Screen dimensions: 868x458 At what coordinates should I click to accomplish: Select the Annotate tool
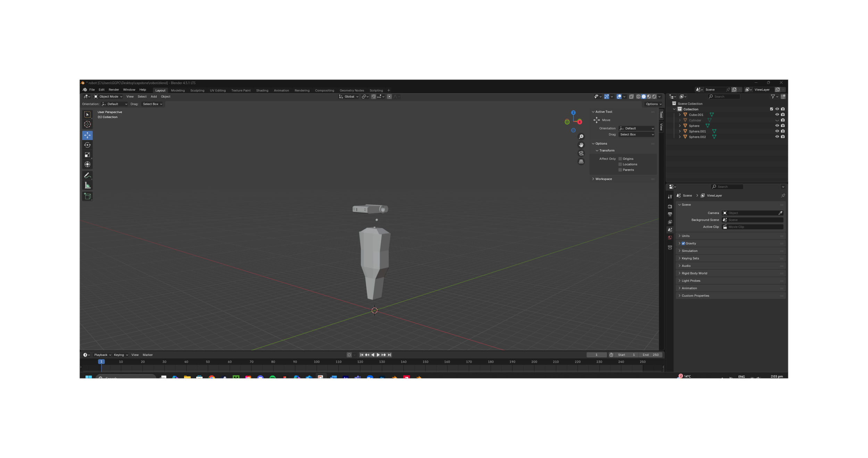87,176
